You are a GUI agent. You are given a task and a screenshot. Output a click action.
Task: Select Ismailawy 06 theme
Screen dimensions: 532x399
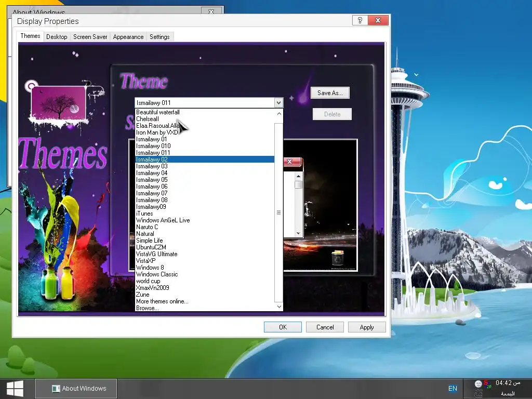tap(205, 187)
